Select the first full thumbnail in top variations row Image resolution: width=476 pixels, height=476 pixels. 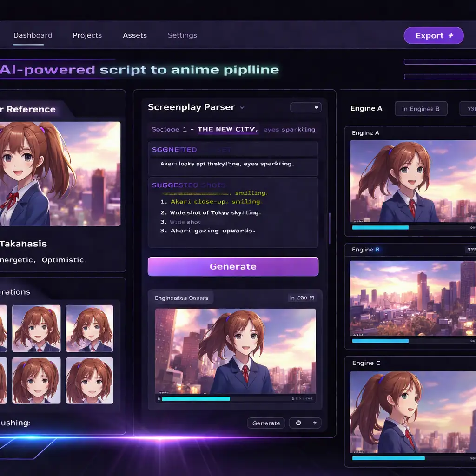click(36, 329)
